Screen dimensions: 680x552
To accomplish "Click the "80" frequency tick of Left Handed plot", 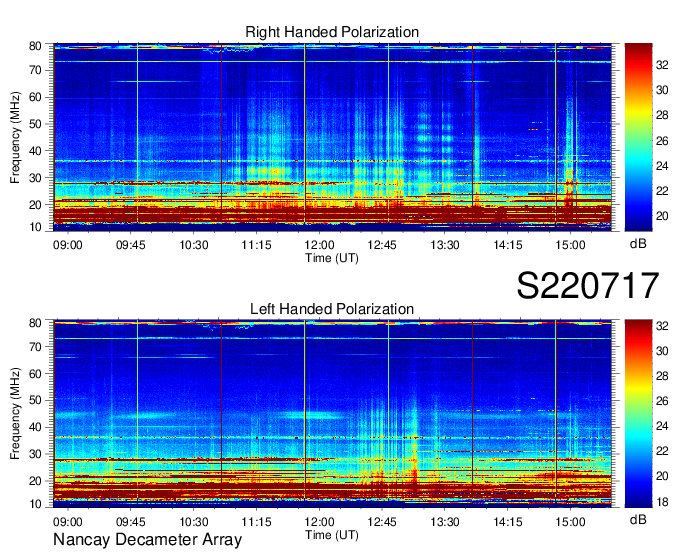I will click(x=35, y=323).
